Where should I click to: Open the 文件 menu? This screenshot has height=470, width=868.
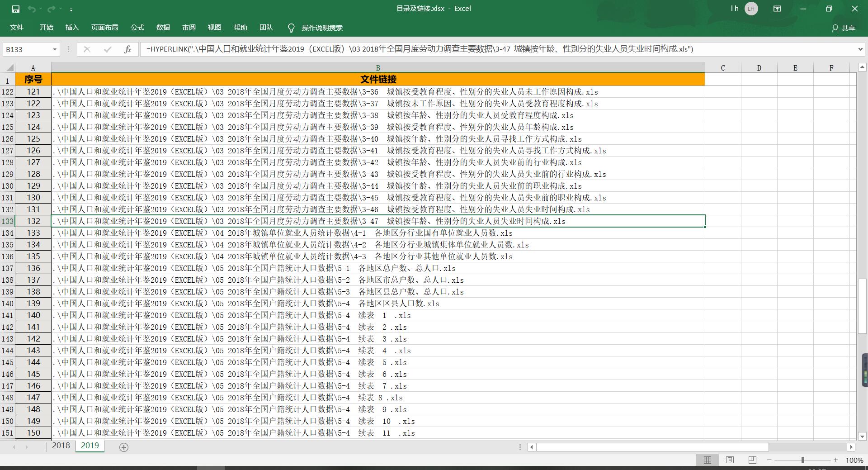17,28
